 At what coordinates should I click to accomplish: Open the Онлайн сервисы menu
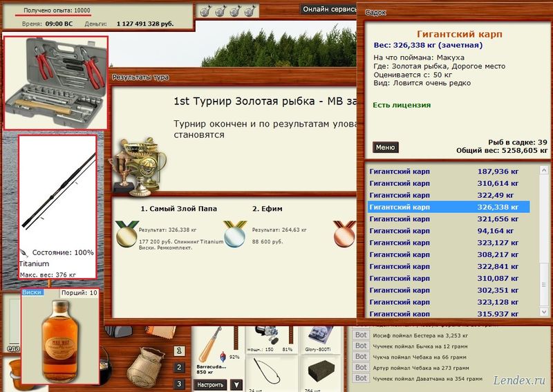329,9
